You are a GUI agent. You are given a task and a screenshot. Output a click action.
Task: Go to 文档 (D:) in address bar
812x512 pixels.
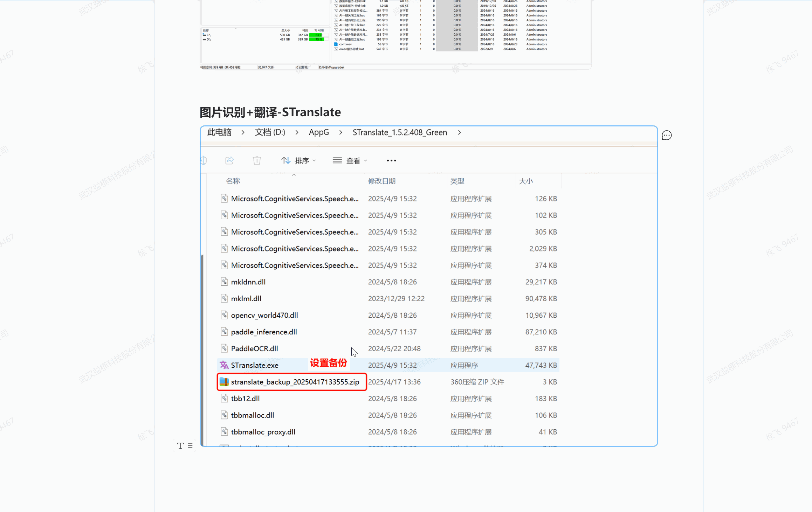[x=270, y=132]
